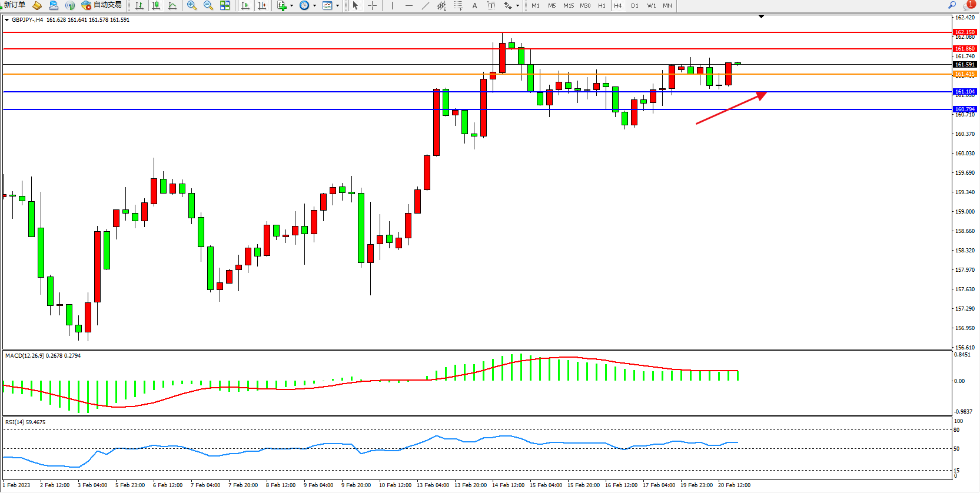
Task: Select the horizontal line drawing tool
Action: pos(409,5)
